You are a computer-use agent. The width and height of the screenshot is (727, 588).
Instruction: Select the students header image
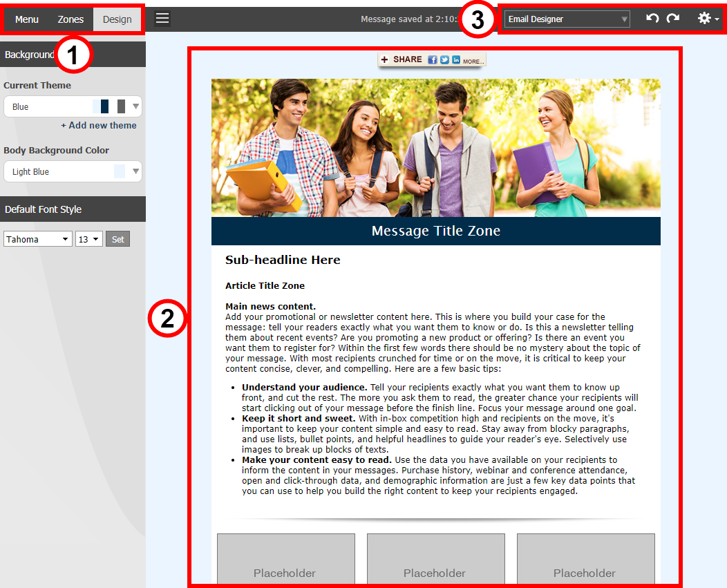(x=436, y=147)
